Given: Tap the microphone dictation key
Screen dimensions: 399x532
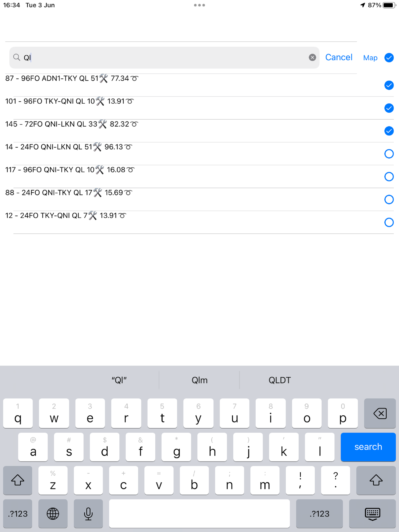Looking at the screenshot, I should (x=88, y=514).
